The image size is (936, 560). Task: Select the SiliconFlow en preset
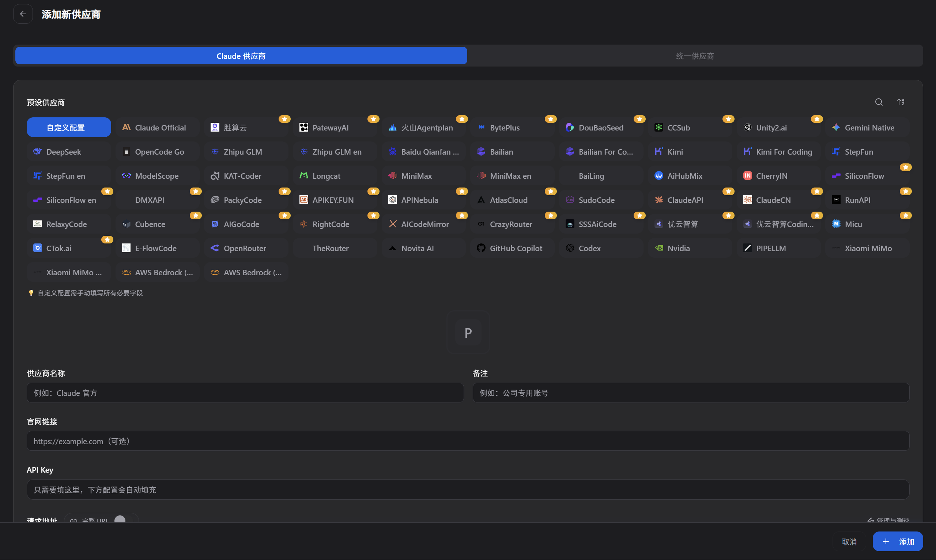(69, 200)
